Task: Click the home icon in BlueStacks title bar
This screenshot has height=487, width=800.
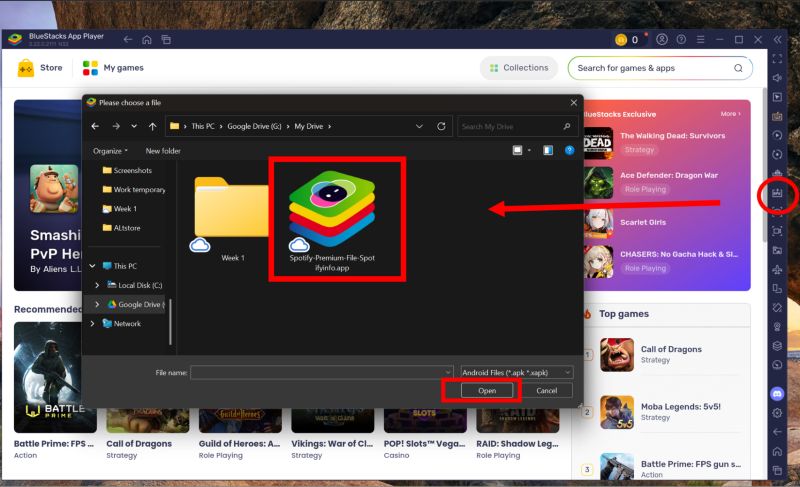Action: click(147, 39)
